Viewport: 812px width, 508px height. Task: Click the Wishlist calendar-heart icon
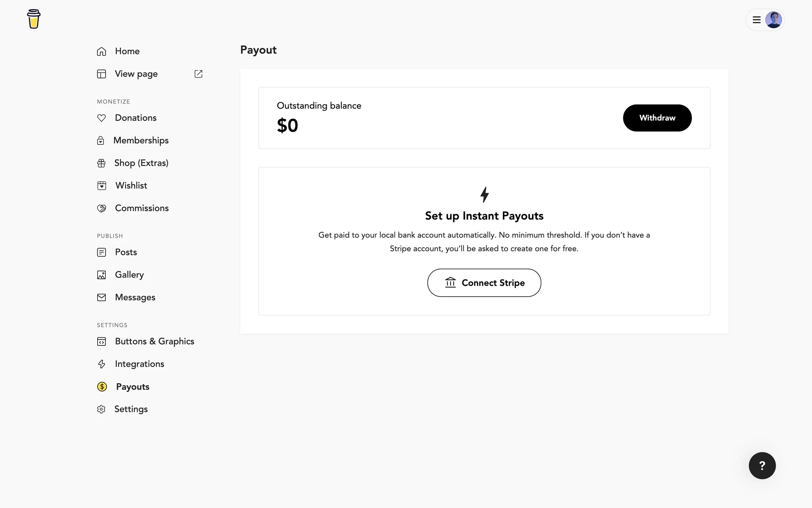(101, 186)
